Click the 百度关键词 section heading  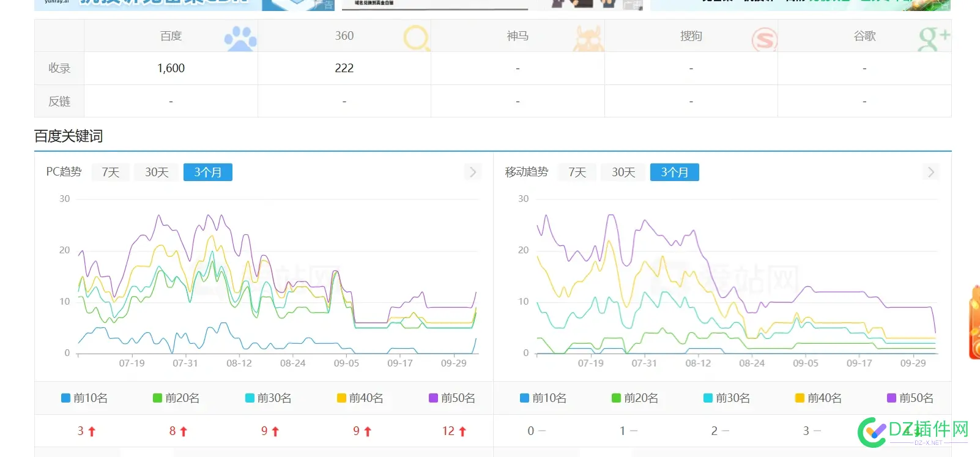click(69, 136)
